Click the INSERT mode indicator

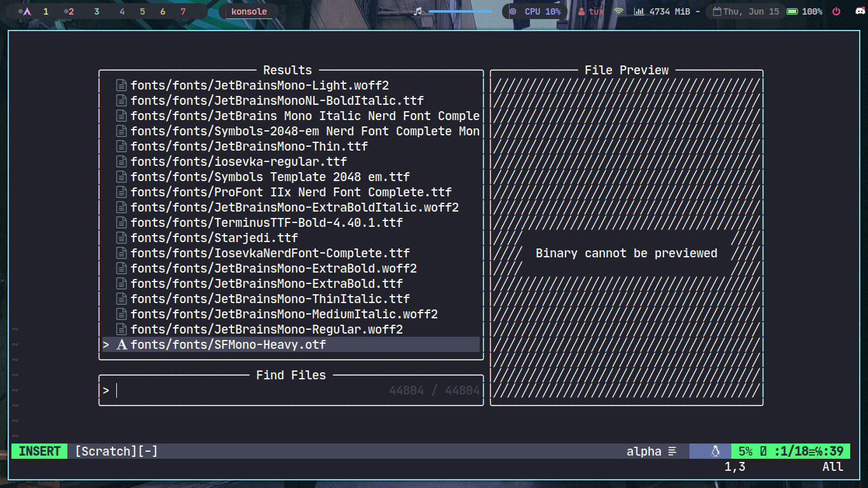39,451
